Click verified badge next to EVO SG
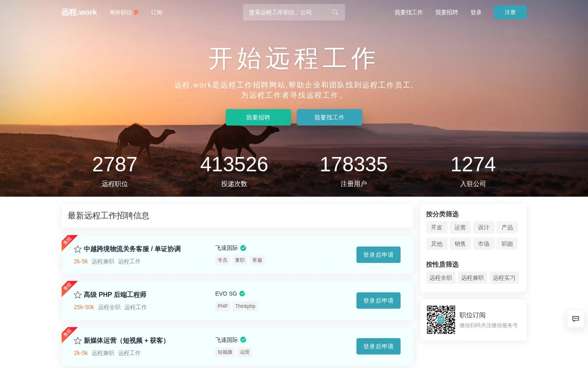The image size is (588, 368). point(242,294)
